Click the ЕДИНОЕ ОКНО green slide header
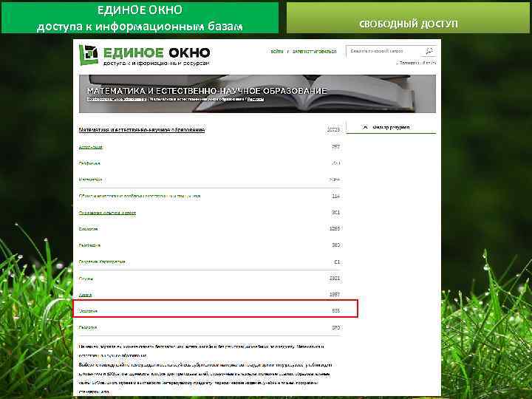The image size is (532, 399). tap(140, 18)
